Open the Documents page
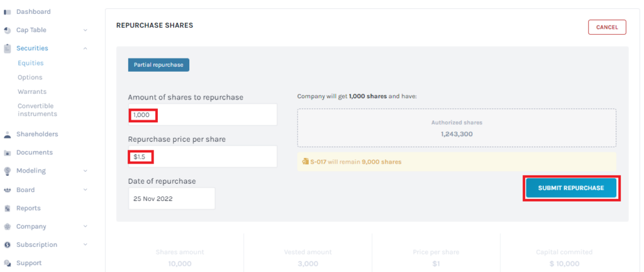 pyautogui.click(x=35, y=152)
